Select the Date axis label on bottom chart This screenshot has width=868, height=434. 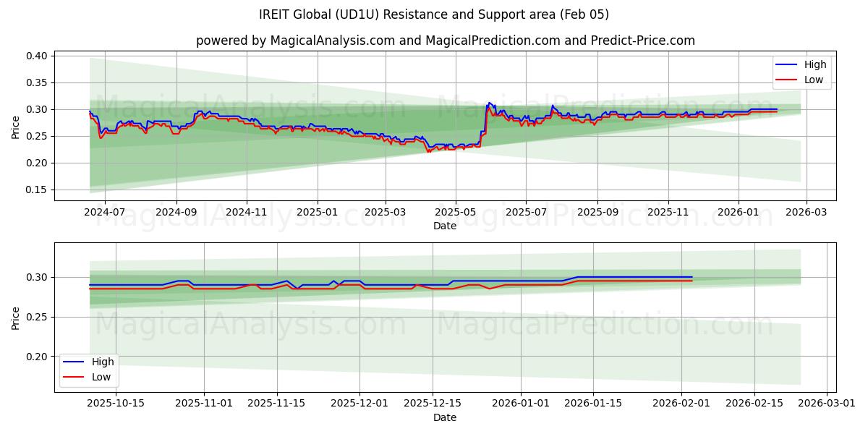click(446, 417)
